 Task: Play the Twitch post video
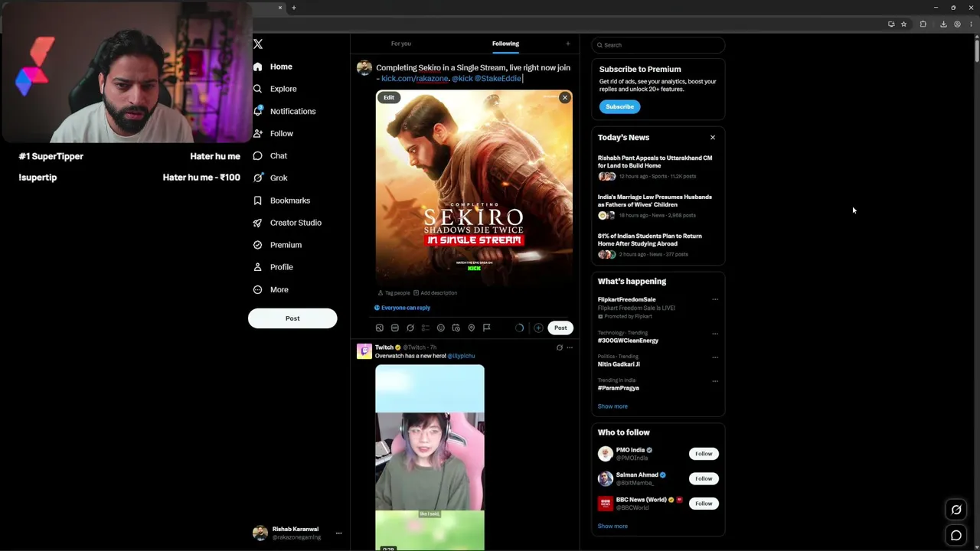tap(430, 458)
